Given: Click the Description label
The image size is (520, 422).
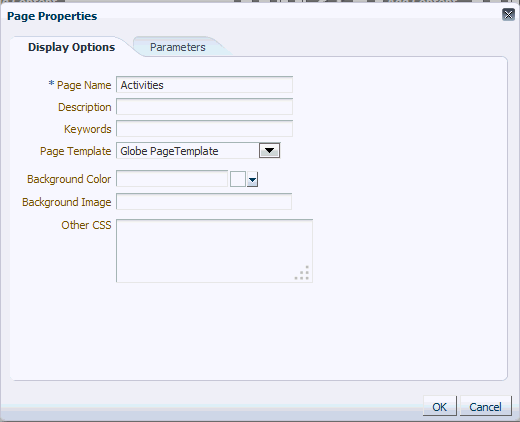Looking at the screenshot, I should (85, 107).
